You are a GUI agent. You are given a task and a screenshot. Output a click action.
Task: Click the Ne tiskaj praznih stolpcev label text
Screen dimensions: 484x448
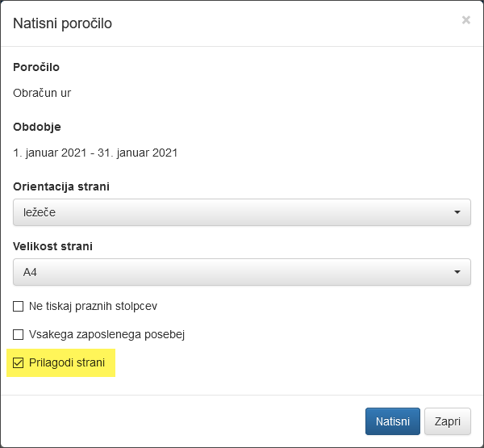[93, 307]
